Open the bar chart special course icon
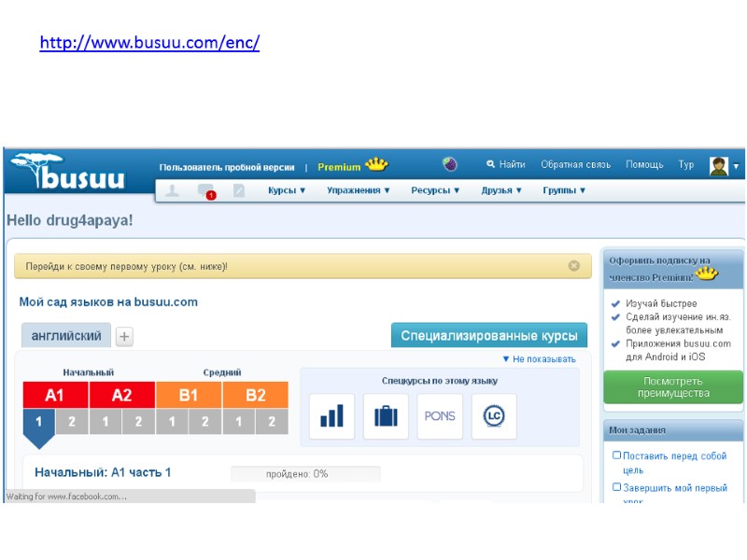Image resolution: width=747 pixels, height=560 pixels. click(x=332, y=416)
